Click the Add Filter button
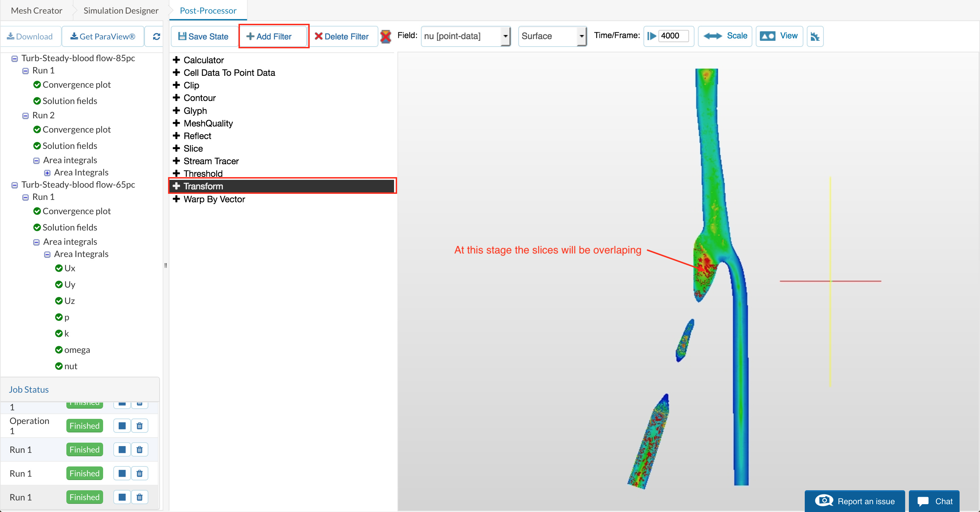 pos(269,36)
